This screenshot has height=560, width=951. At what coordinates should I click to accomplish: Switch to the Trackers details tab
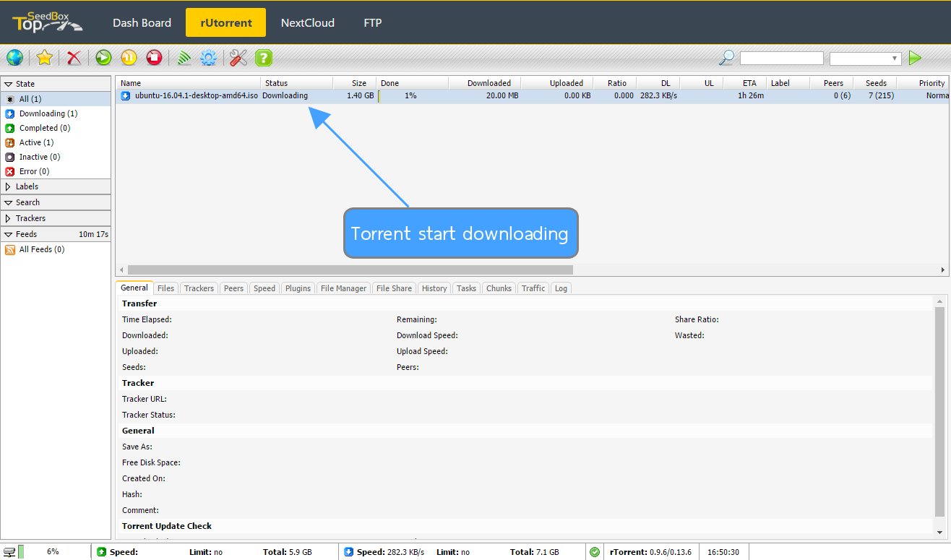tap(199, 288)
